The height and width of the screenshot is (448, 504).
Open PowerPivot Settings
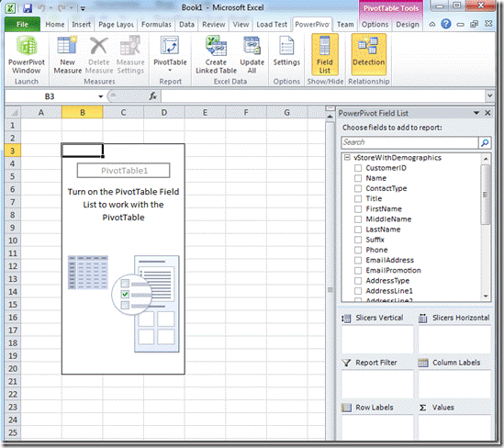[286, 51]
